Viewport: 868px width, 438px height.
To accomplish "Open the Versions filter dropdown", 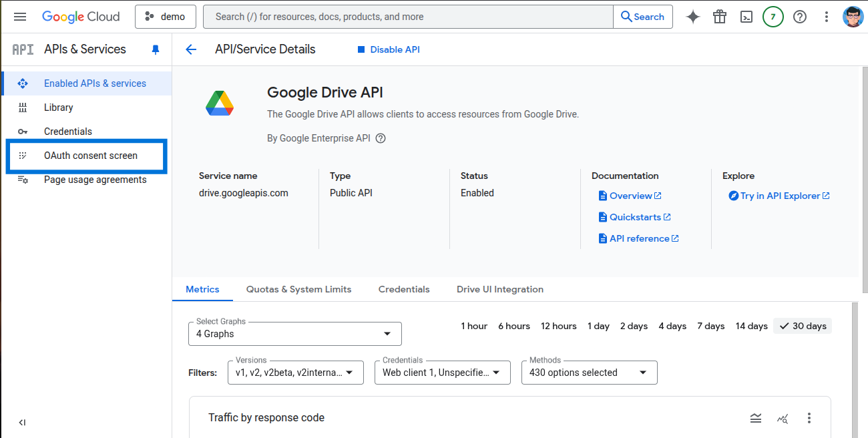I will [296, 373].
